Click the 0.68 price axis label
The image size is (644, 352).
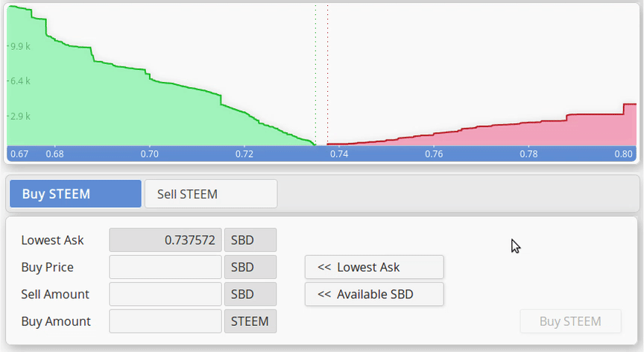click(54, 154)
